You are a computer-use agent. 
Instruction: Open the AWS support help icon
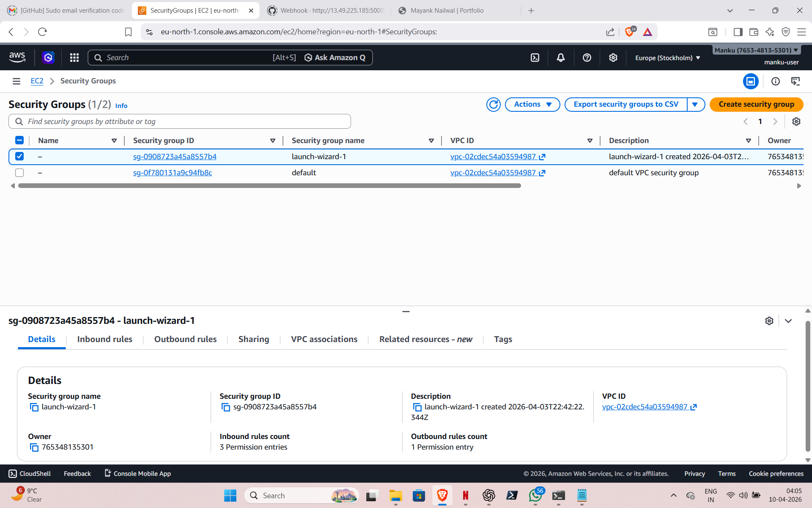tap(587, 58)
